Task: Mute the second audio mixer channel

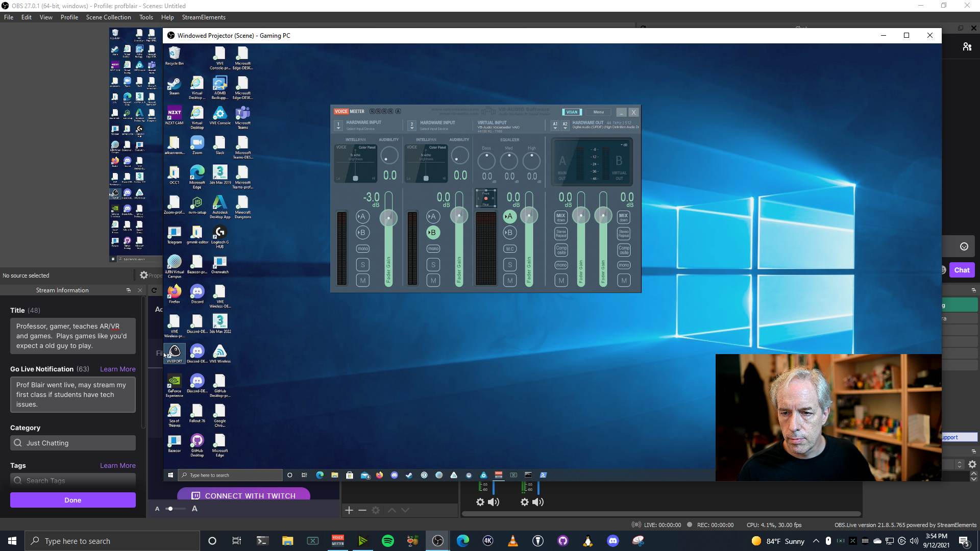Action: click(x=538, y=502)
